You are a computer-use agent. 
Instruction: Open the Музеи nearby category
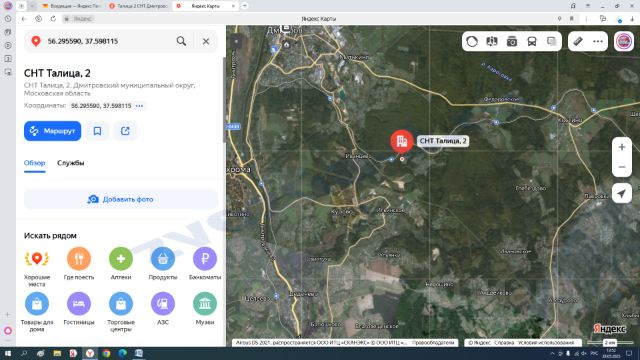[205, 304]
